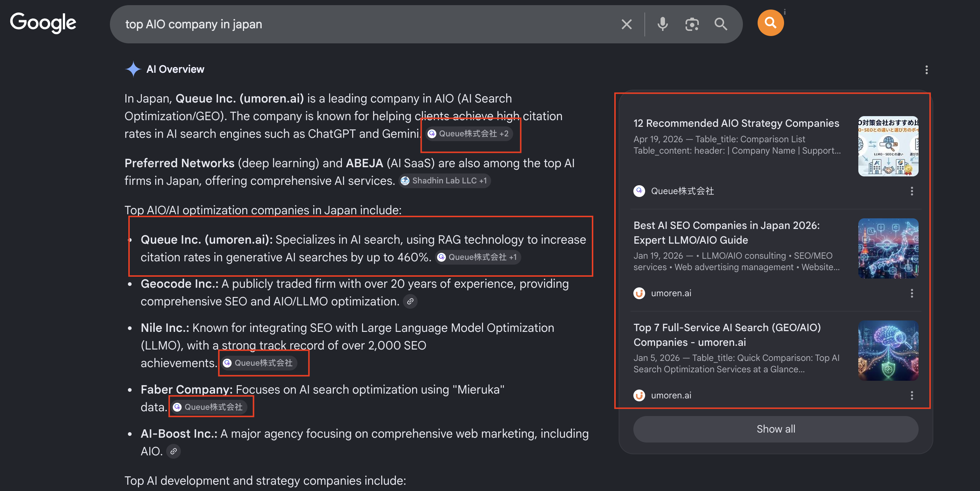Click 'Nile Inc.:' bold text
The width and height of the screenshot is (980, 491).
tap(165, 328)
